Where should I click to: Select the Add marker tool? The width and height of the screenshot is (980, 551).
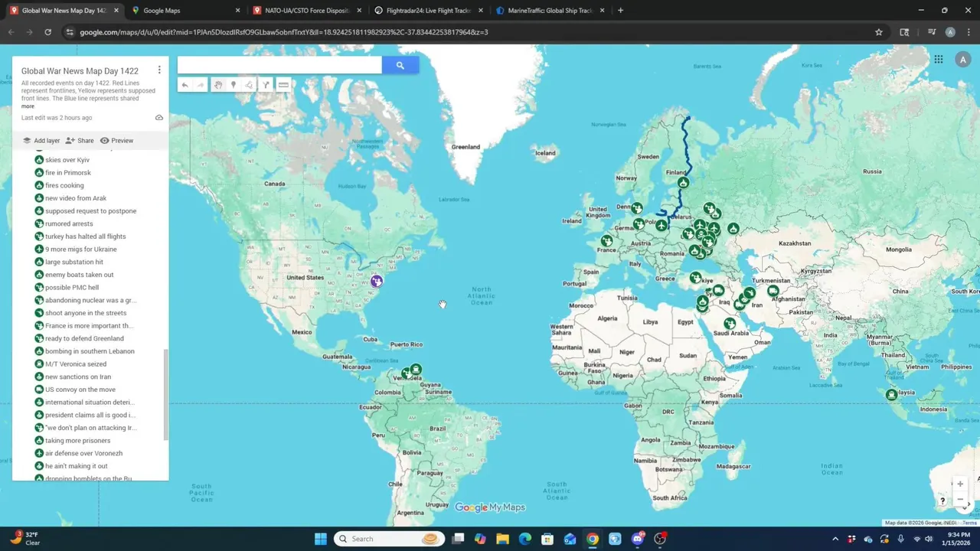tap(234, 85)
